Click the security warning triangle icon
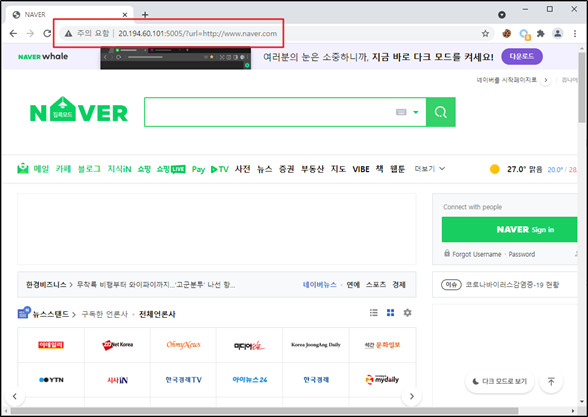The height and width of the screenshot is (417, 588). tap(68, 34)
